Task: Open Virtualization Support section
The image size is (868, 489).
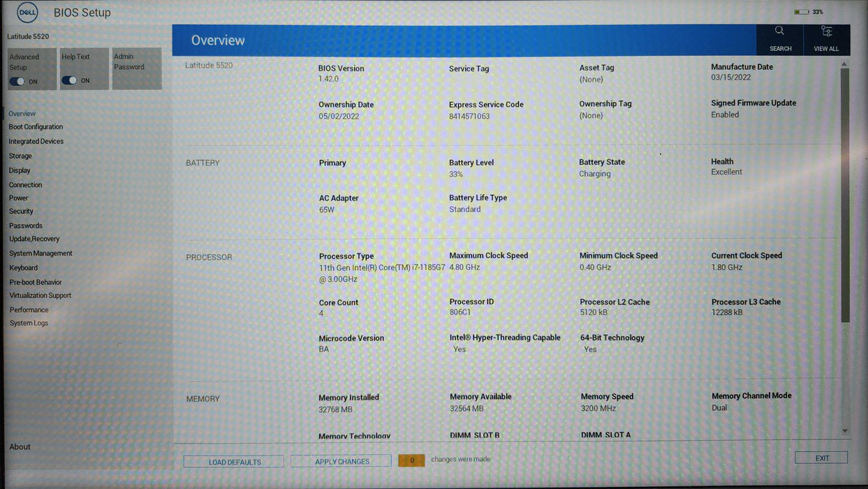Action: pos(41,295)
